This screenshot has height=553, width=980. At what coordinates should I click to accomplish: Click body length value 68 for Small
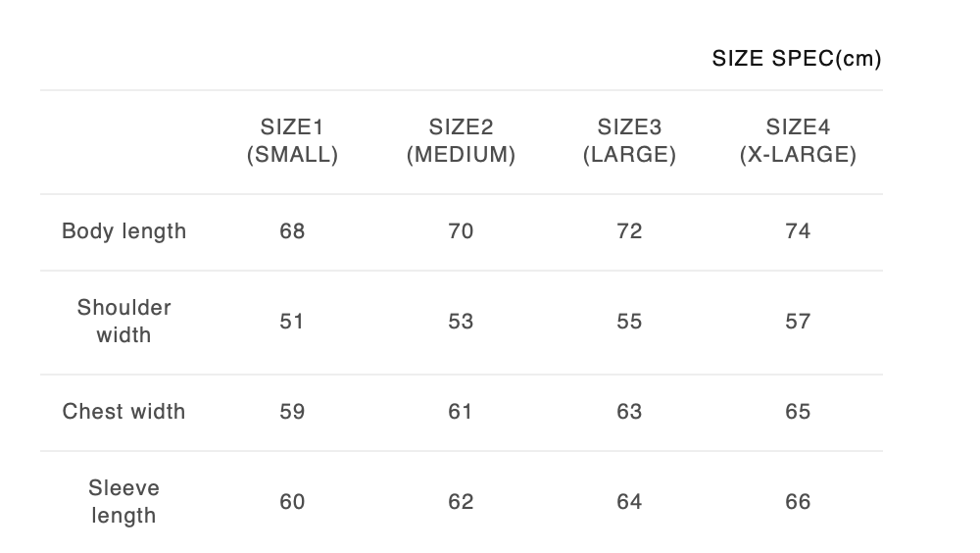click(292, 231)
